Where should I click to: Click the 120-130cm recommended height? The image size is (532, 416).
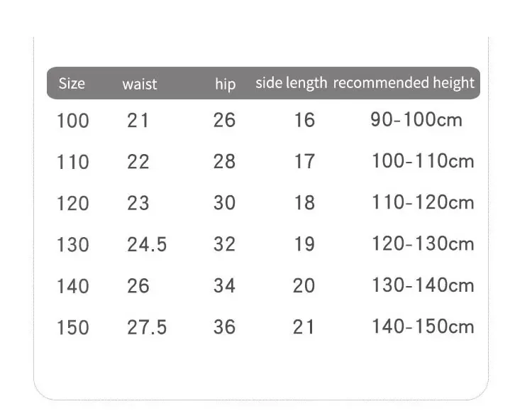423,243
